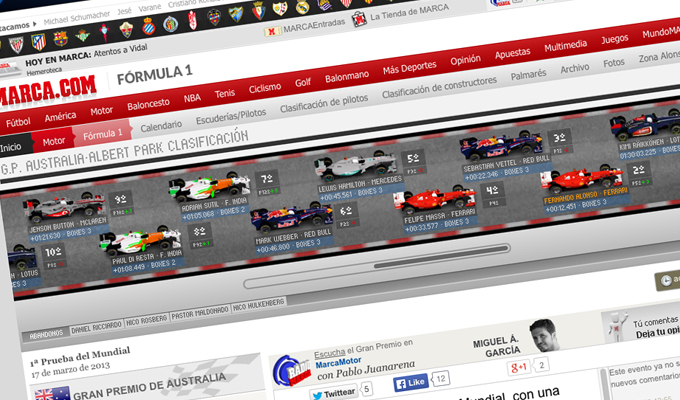680x400 pixels.
Task: Share via the Twittear bird button
Action: coord(334,394)
